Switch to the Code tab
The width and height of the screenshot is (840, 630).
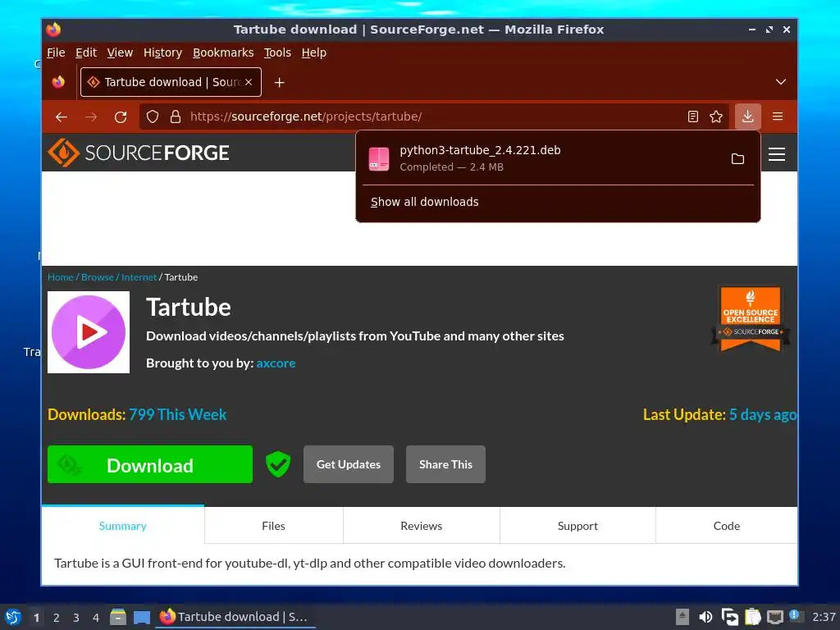(x=727, y=526)
